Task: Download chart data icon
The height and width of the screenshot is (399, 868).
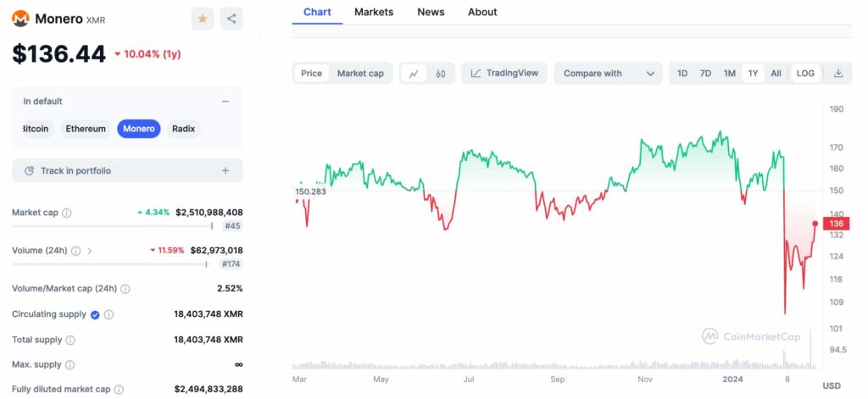Action: [838, 74]
